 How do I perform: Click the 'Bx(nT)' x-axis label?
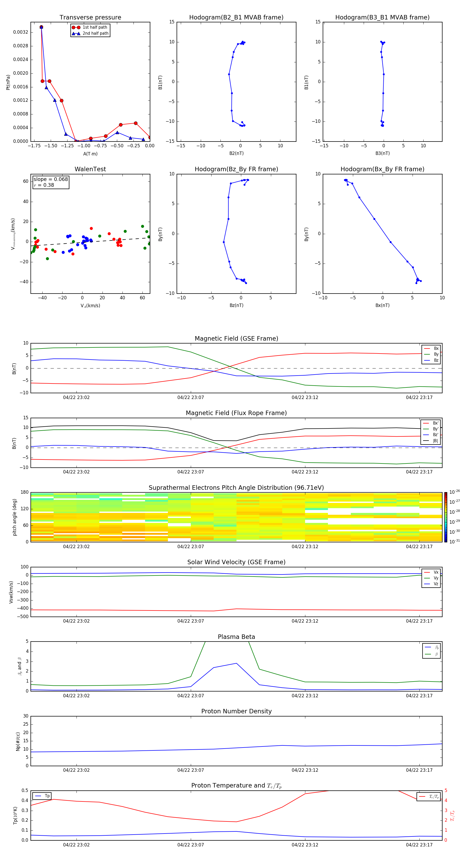coord(382,305)
